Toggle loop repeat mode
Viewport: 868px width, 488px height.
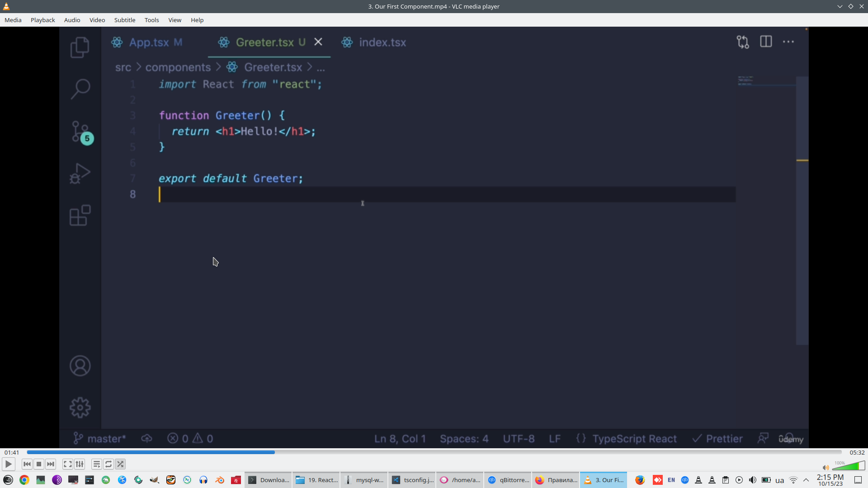pos(108,464)
